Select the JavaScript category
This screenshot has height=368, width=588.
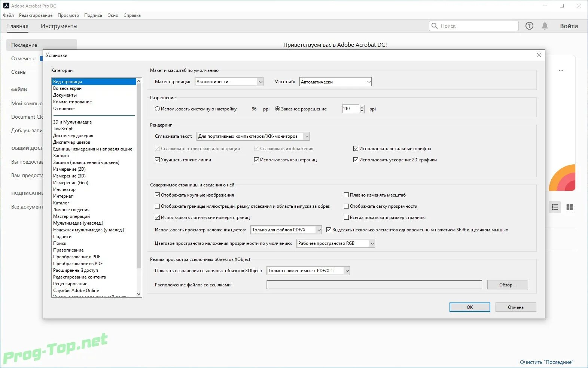pos(94,129)
